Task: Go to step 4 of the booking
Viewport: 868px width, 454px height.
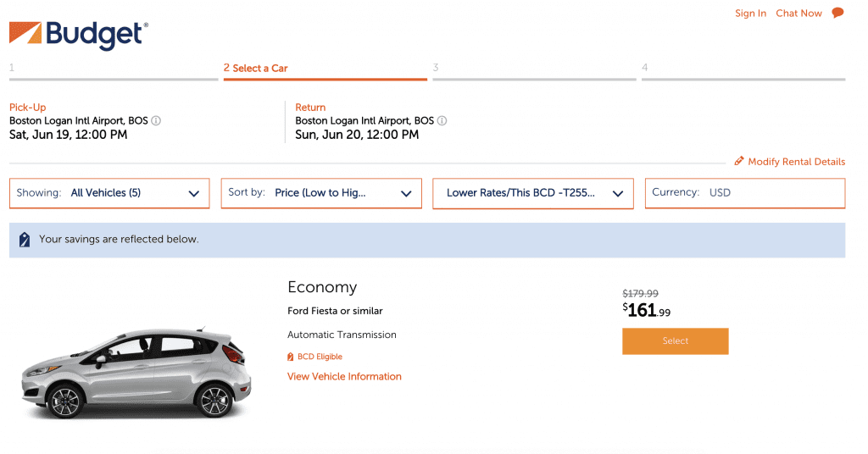Action: [743, 71]
